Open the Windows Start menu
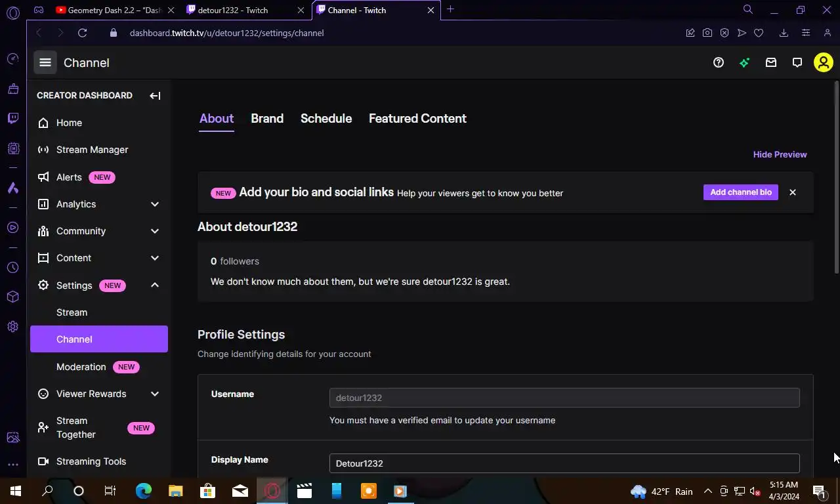The height and width of the screenshot is (504, 840). click(16, 491)
